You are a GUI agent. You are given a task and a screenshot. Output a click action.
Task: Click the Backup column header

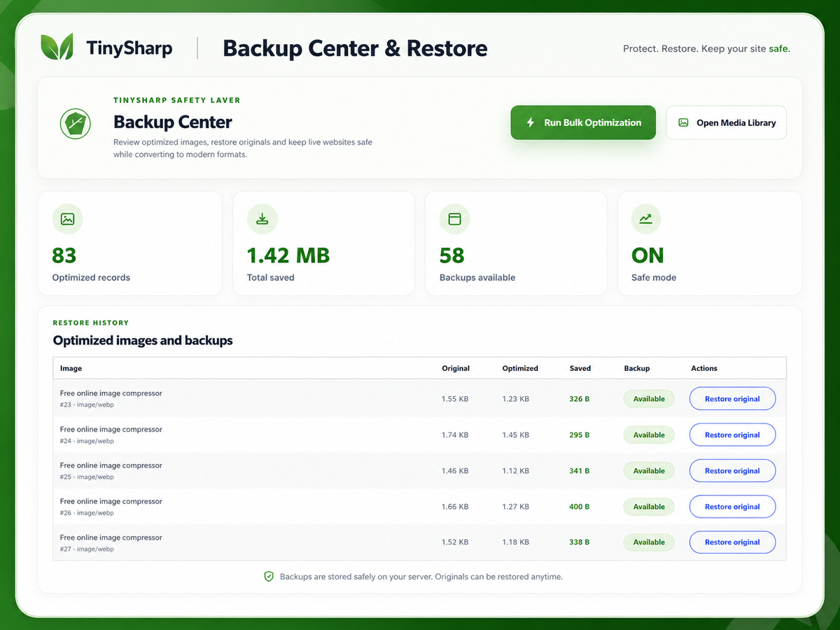click(637, 368)
